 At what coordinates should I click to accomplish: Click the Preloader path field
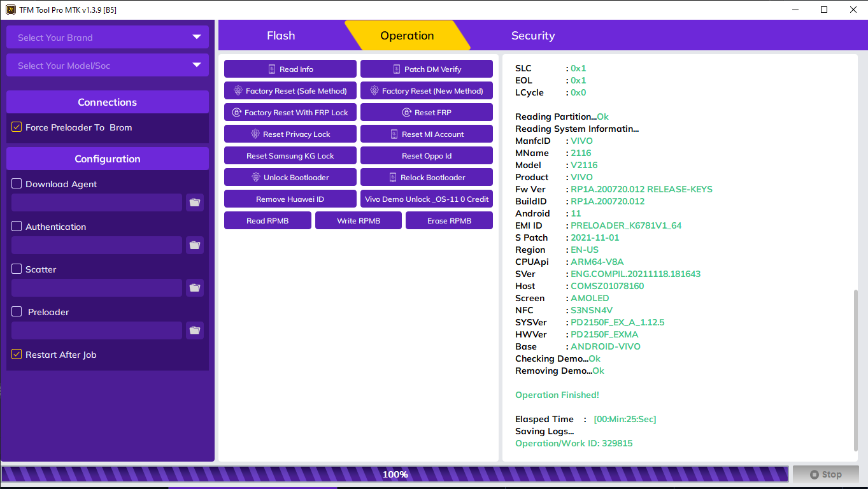tap(97, 330)
